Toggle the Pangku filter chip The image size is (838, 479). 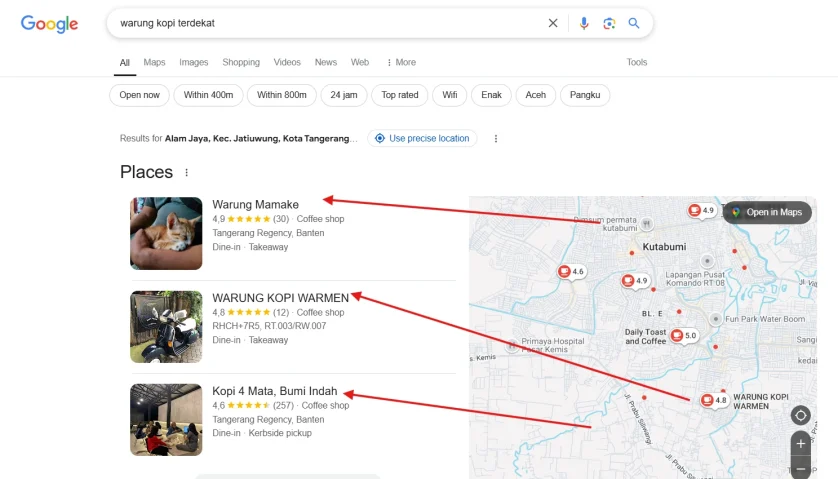point(585,95)
